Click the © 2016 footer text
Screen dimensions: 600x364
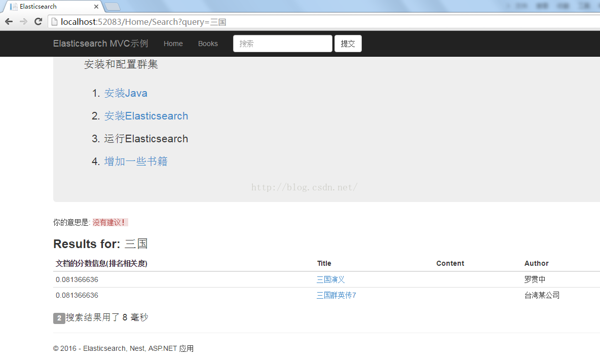[123, 348]
